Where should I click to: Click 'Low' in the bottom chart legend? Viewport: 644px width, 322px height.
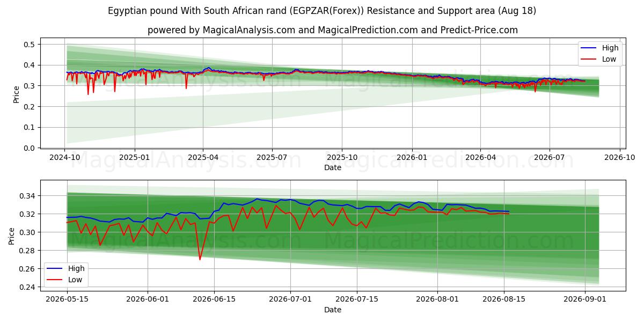[x=75, y=279]
